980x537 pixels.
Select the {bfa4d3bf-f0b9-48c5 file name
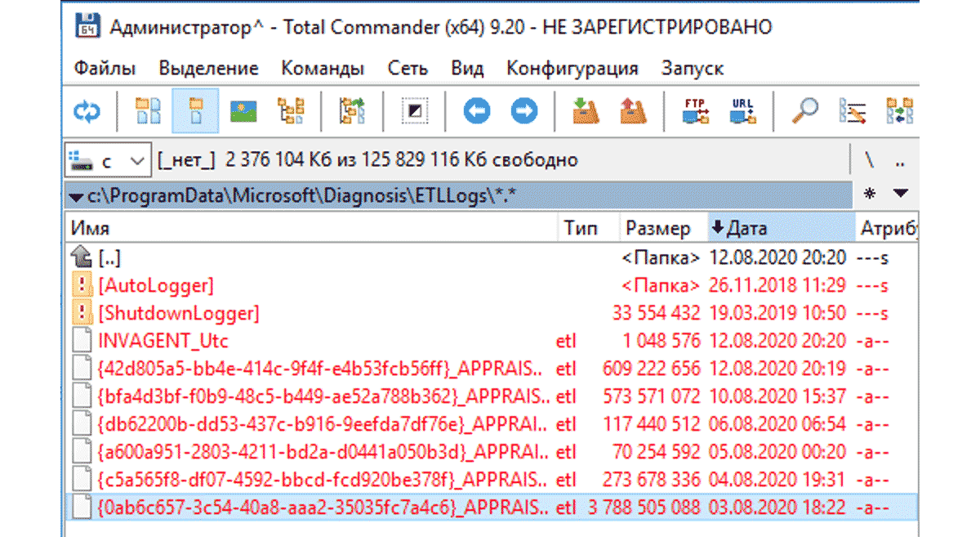coord(323,396)
